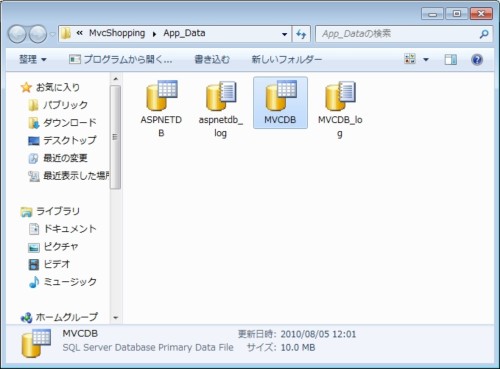
Task: Refresh the App_Data folder view
Action: [x=301, y=34]
